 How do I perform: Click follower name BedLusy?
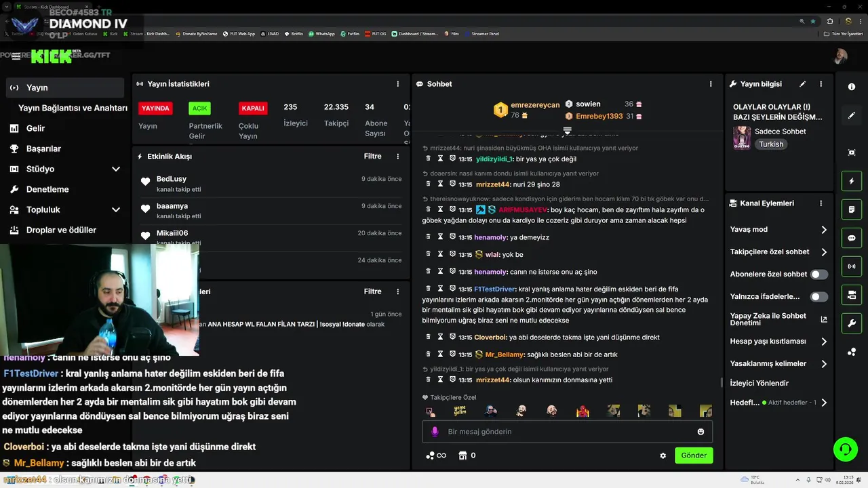(x=172, y=179)
